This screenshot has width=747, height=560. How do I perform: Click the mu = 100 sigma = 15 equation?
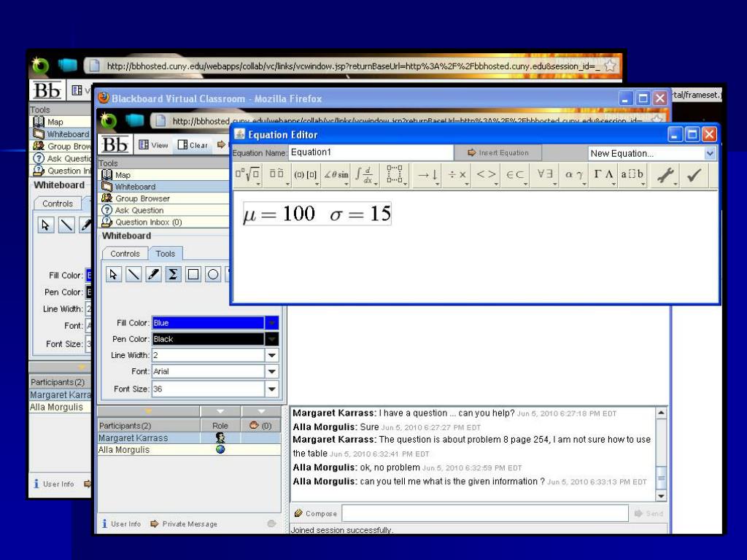[x=317, y=214]
